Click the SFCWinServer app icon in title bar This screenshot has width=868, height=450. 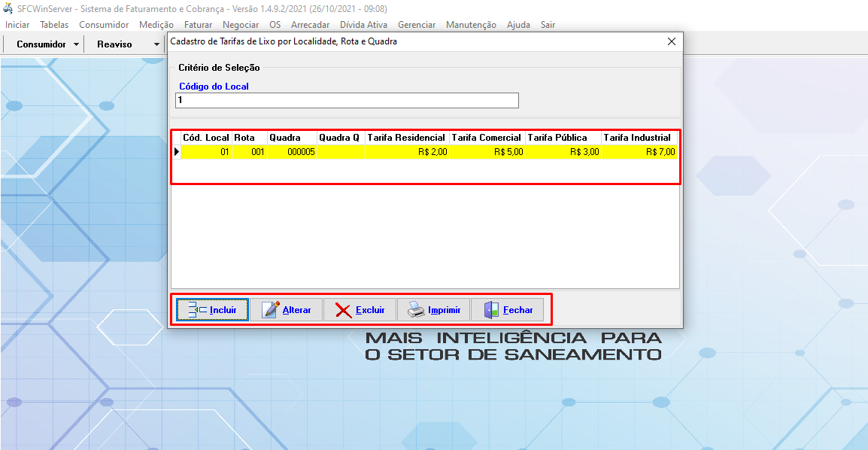tap(8, 9)
